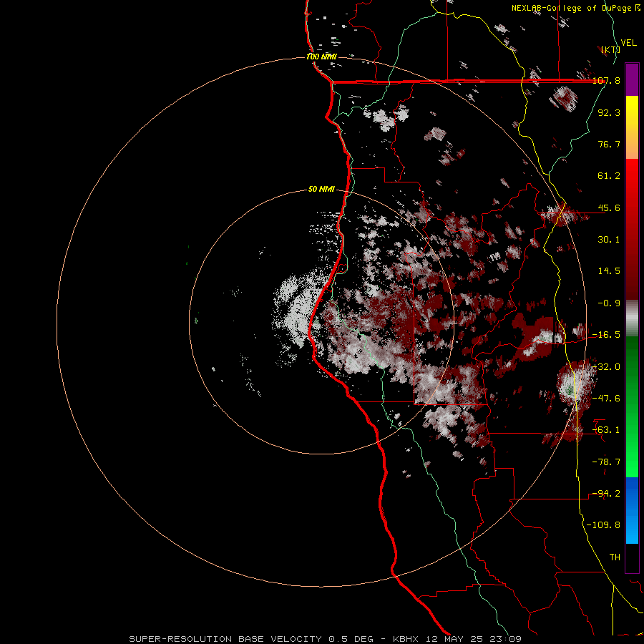Screen dimensions: 644x644
Task: Pick the black TH segment of color bar
Action: coord(632,557)
